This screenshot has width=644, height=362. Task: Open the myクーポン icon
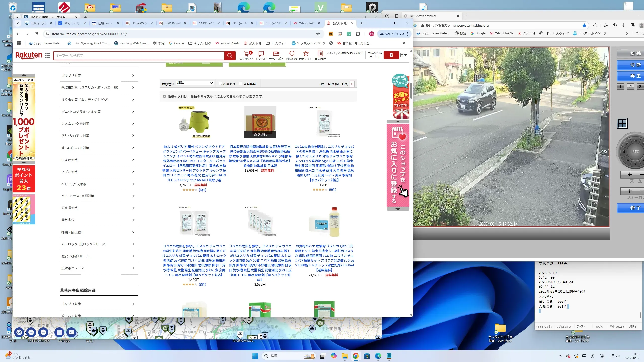tap(276, 54)
